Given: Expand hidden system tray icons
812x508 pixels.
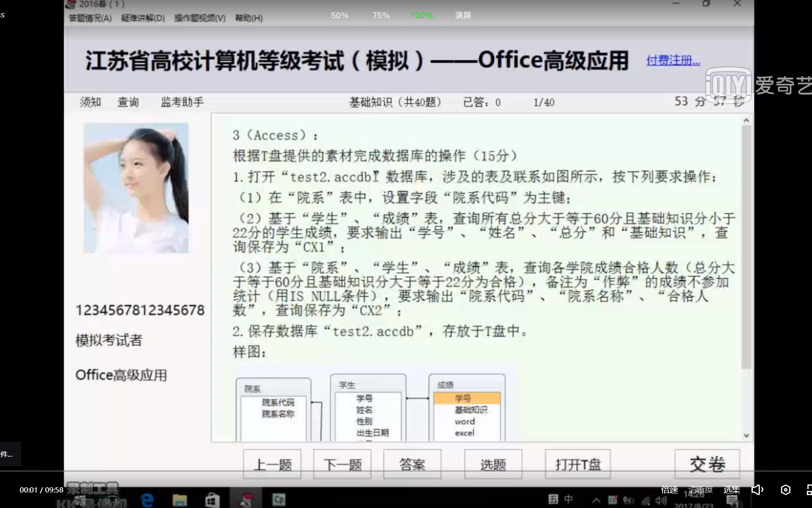Looking at the screenshot, I should 597,501.
